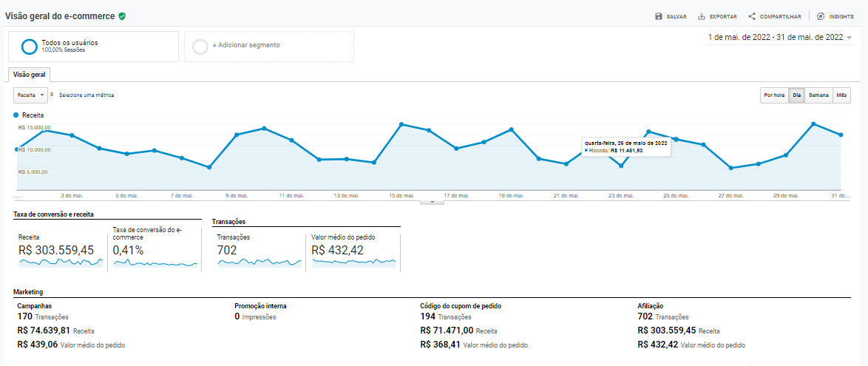Click the Salvar floppy disk icon
The height and width of the screenshot is (366, 868).
(x=658, y=16)
